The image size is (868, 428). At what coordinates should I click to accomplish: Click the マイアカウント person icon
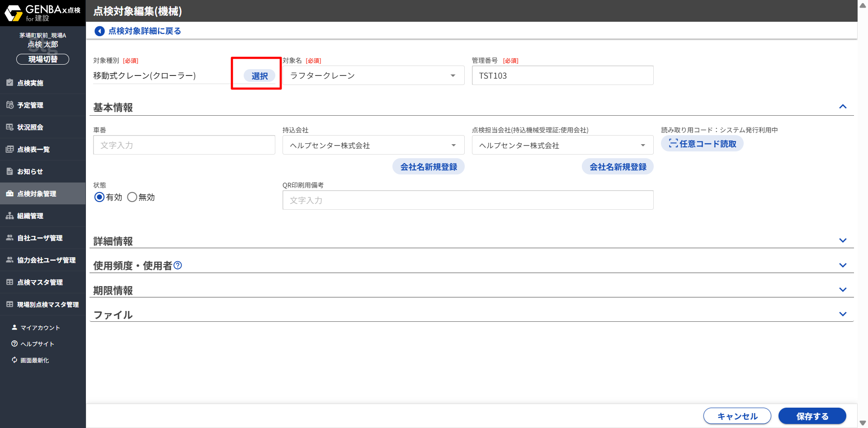(14, 328)
